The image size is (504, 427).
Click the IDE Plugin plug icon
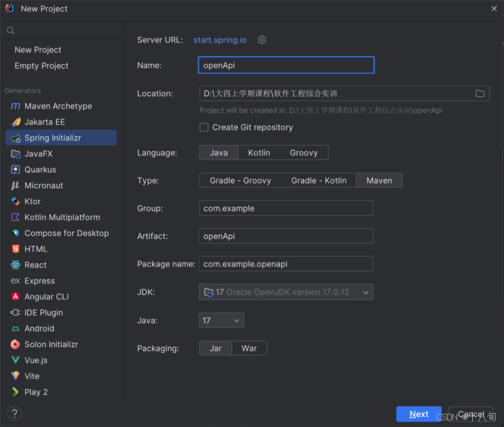pos(16,312)
